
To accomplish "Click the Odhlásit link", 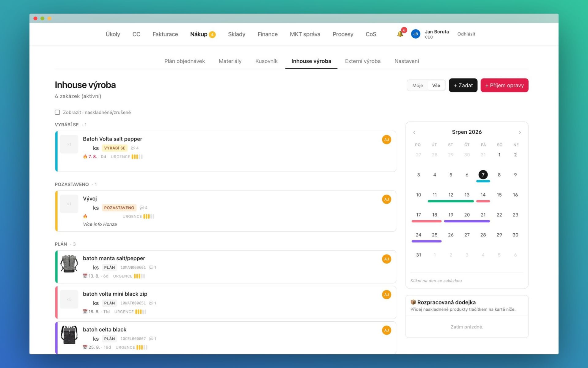I will 466,34.
